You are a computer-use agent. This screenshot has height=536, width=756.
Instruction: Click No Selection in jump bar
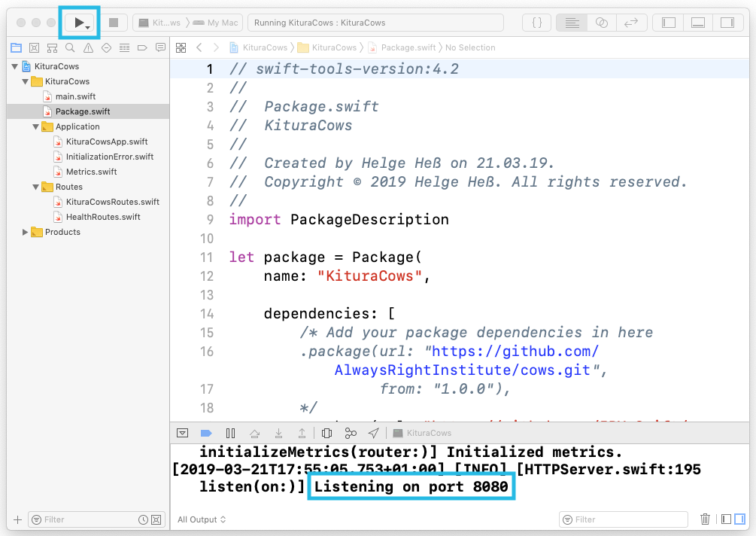pyautogui.click(x=470, y=47)
